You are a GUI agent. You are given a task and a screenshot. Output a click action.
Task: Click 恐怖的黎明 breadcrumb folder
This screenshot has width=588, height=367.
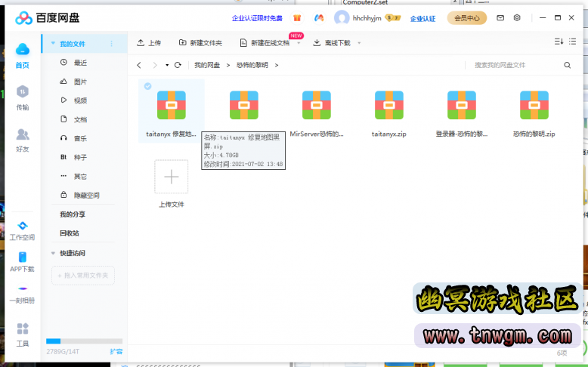(x=252, y=65)
